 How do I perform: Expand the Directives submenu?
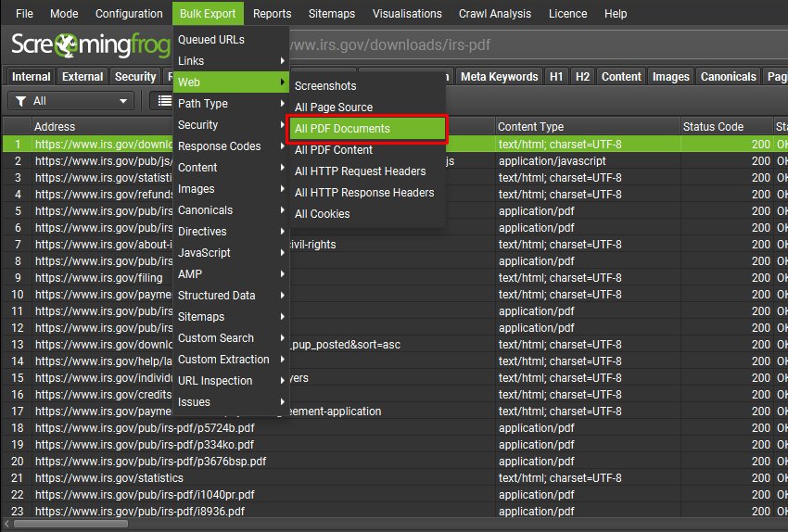tap(231, 232)
